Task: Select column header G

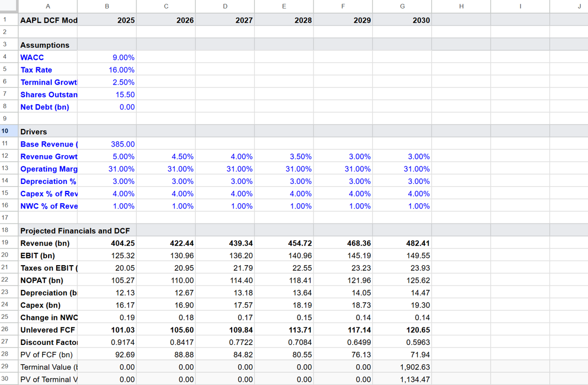Action: tap(402, 6)
